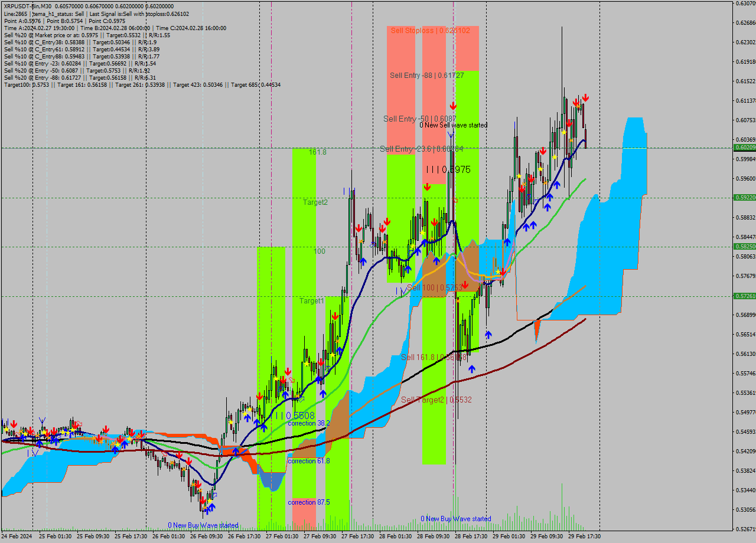Select the 'Sell %20 @ Entry -50' line
This screenshot has height=543, width=756.
[x=77, y=70]
